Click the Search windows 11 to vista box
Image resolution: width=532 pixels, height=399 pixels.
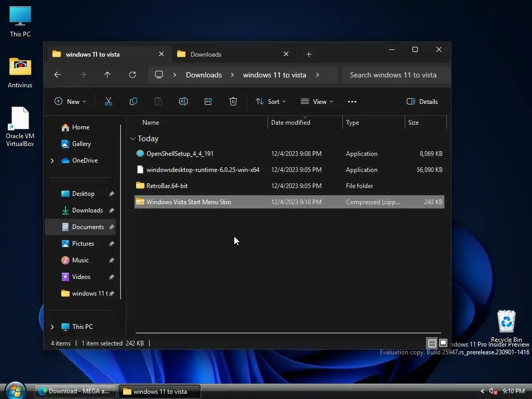(x=396, y=75)
